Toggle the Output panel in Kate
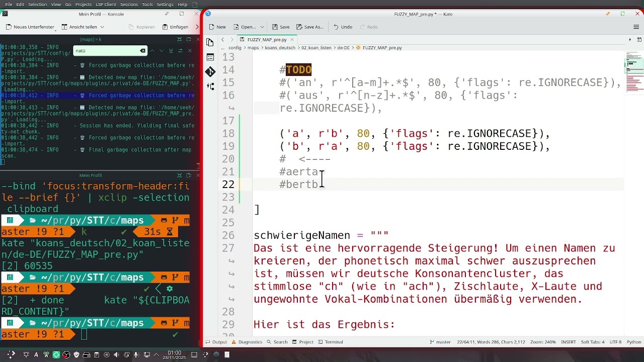 point(218,342)
